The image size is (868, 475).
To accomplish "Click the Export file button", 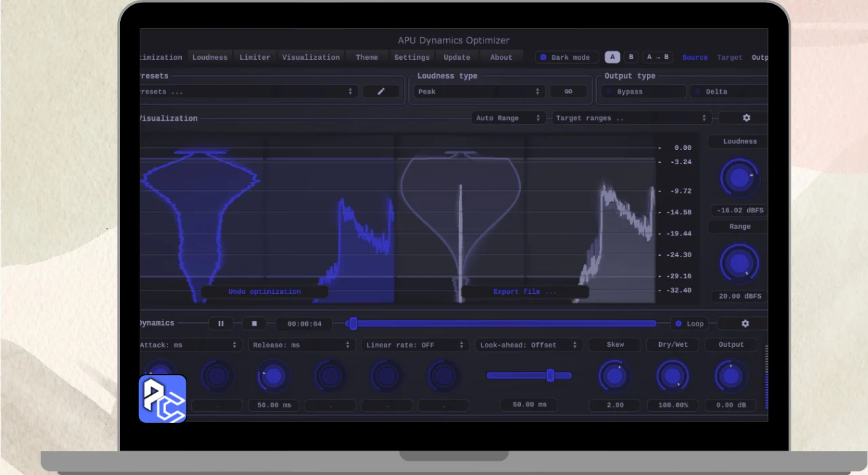I will [525, 292].
